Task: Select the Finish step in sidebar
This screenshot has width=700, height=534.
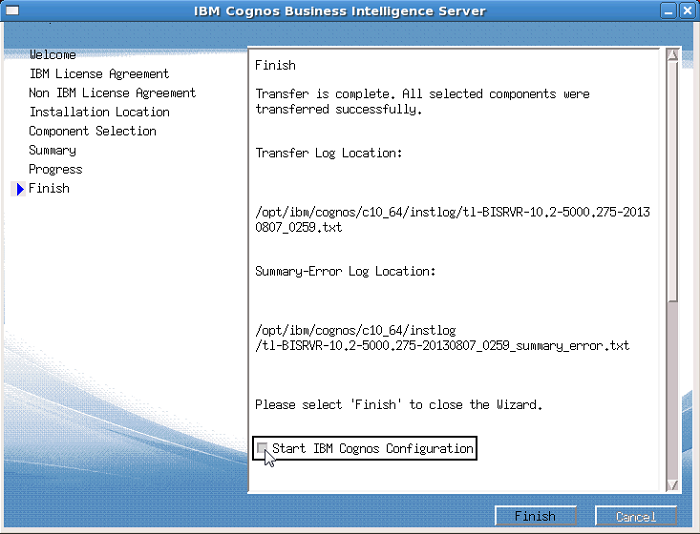Action: coord(49,188)
